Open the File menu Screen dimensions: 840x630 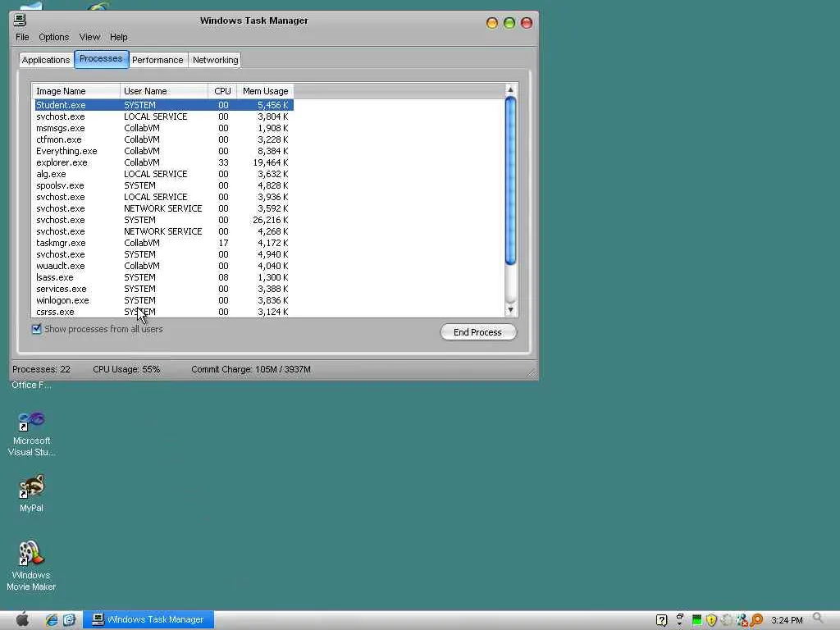(x=22, y=37)
